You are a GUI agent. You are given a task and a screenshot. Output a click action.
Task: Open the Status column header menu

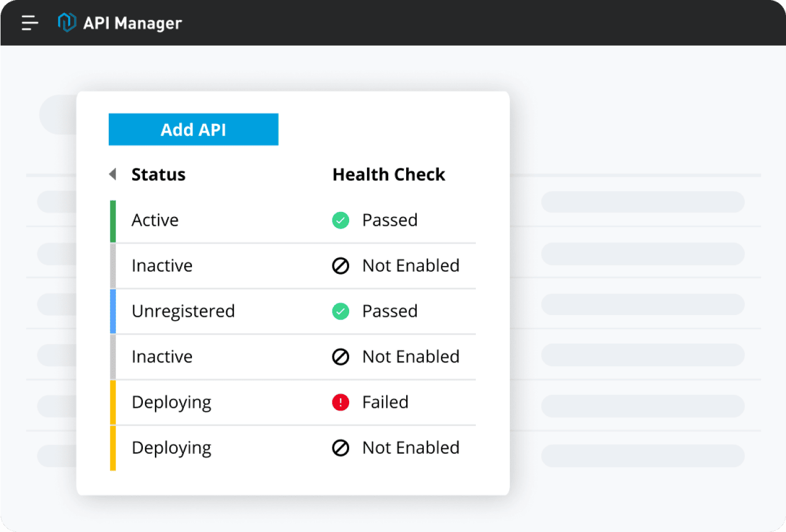tap(158, 174)
